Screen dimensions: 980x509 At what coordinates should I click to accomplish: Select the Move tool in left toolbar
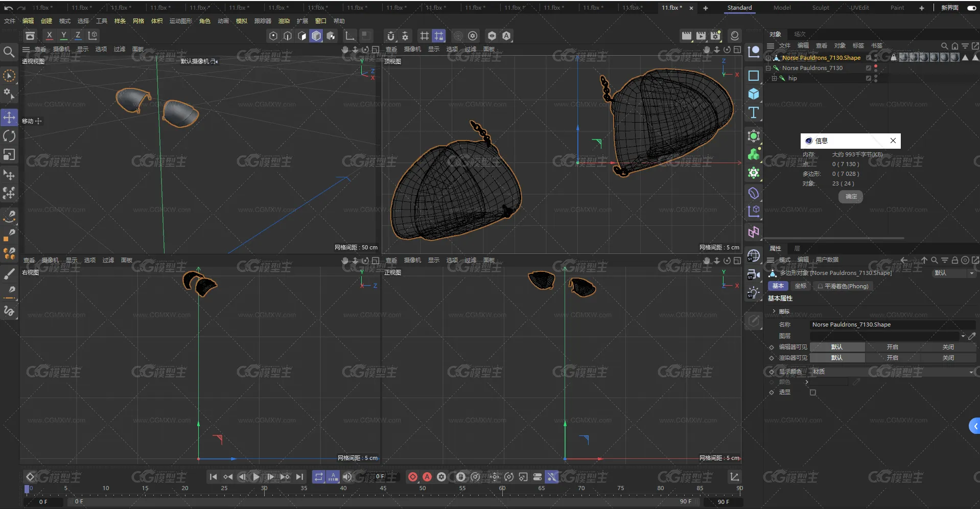pos(9,118)
